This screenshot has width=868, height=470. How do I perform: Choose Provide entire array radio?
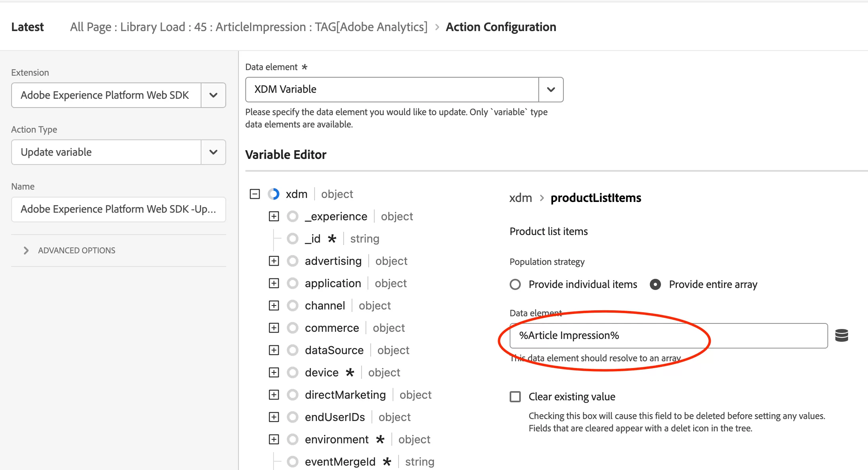coord(655,284)
